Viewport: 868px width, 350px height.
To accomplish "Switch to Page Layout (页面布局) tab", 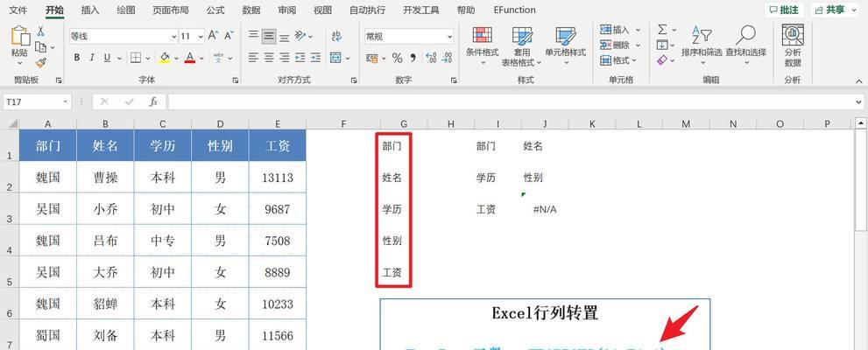I will point(171,10).
